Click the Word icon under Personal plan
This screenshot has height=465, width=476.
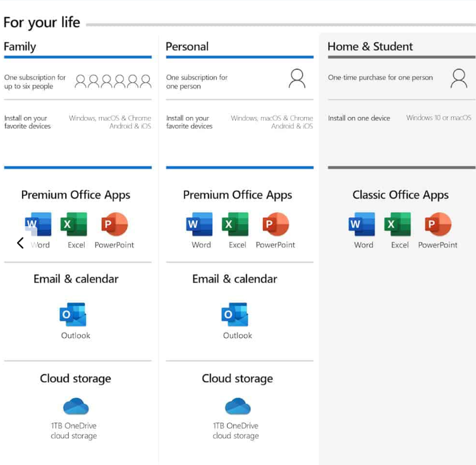tap(200, 224)
